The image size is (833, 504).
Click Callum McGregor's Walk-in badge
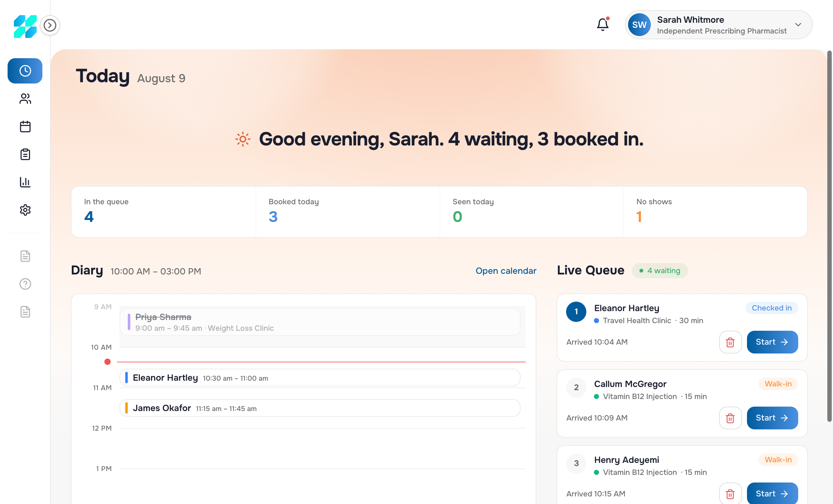tap(778, 384)
